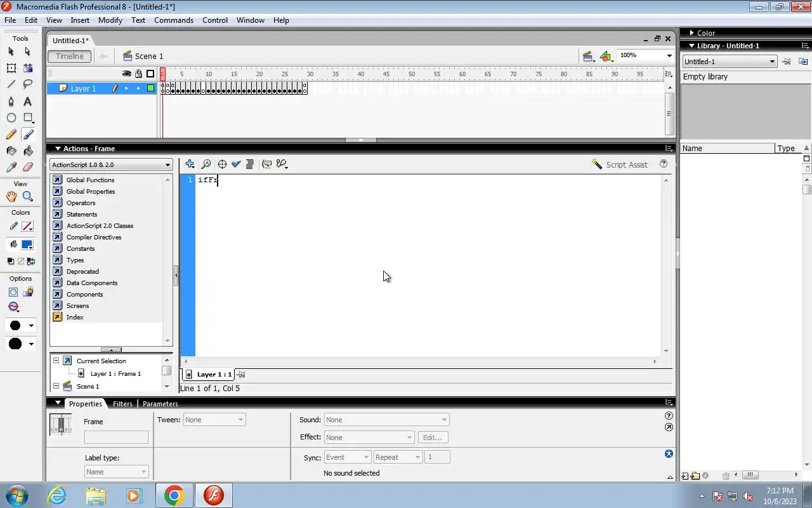Open Actions panel help icon
Screen dimensions: 812x508
pyautogui.click(x=664, y=164)
